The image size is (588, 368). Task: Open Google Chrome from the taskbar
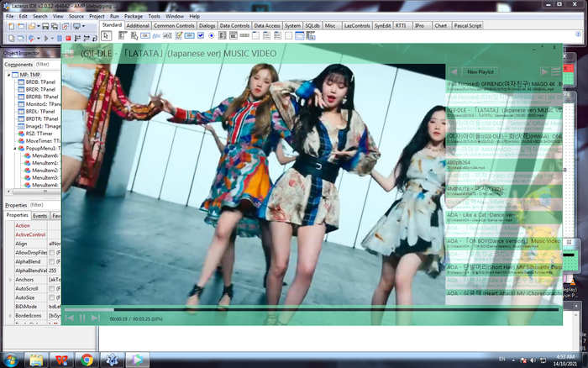click(86, 360)
